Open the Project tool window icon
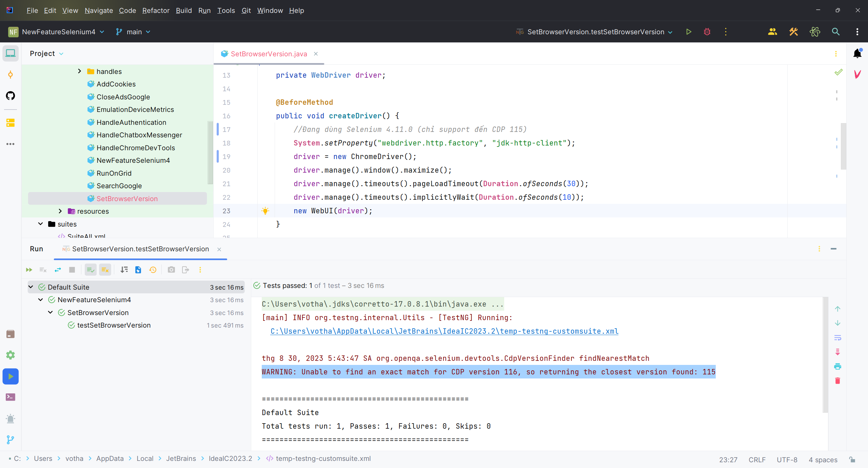Screen dimensions: 868x468 tap(11, 54)
